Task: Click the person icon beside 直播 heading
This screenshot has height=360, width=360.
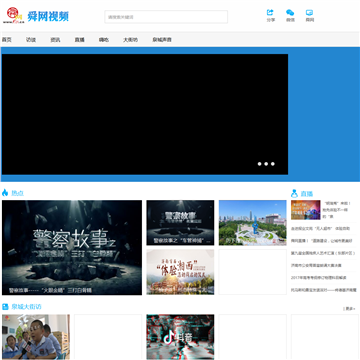Action: (x=294, y=193)
